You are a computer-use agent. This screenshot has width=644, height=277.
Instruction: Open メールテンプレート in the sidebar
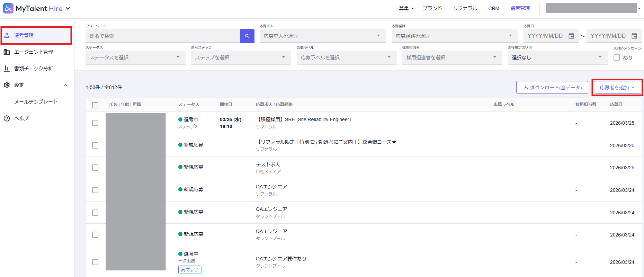36,102
